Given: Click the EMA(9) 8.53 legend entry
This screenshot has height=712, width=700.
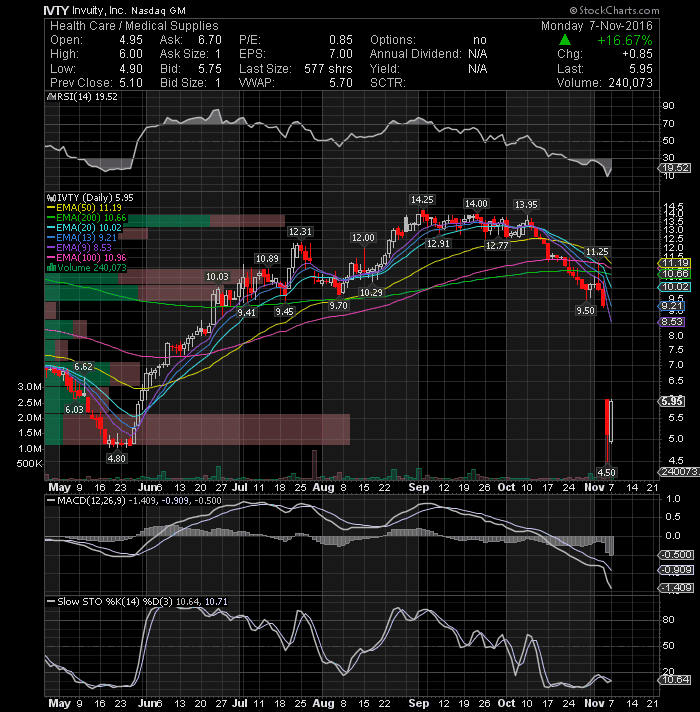Looking at the screenshot, I should click(x=79, y=248).
